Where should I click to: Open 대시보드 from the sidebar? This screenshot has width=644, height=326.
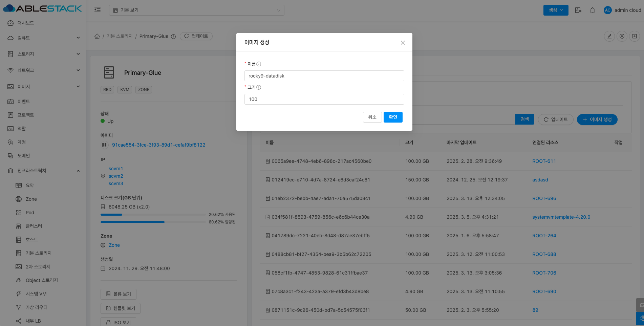26,23
